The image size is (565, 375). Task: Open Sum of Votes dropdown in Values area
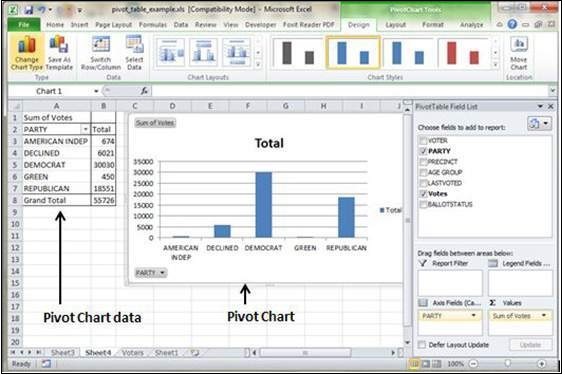543,316
